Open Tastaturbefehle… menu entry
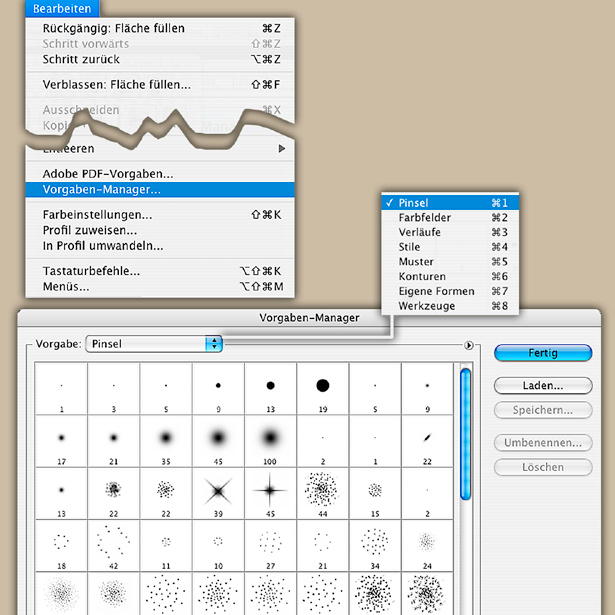 pyautogui.click(x=160, y=271)
